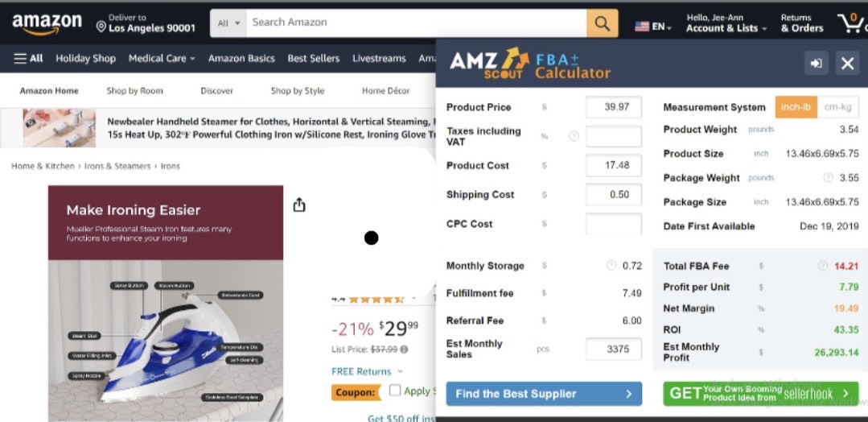Tick the Apply coupon checkbox

(395, 391)
